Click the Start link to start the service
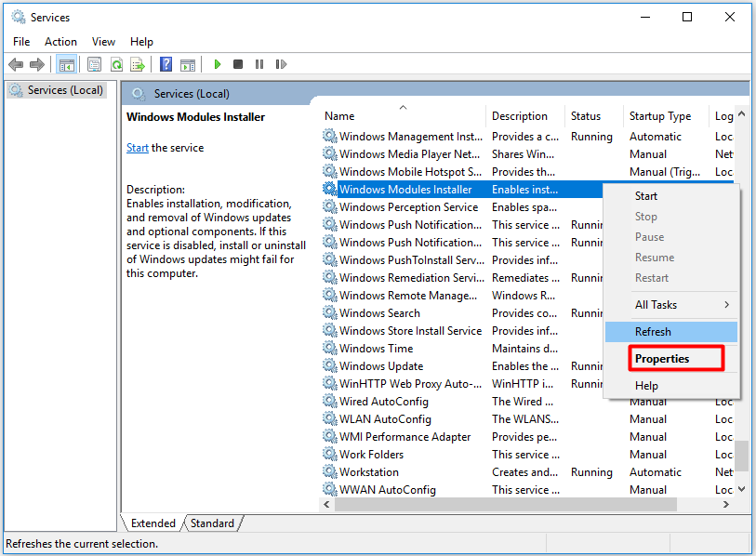This screenshot has width=756, height=556. (x=138, y=148)
